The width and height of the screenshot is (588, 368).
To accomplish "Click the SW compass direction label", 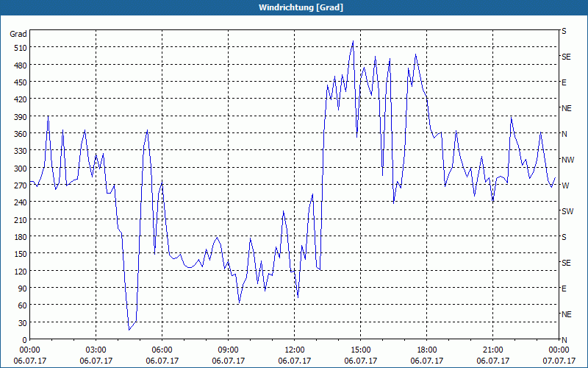I will [567, 211].
